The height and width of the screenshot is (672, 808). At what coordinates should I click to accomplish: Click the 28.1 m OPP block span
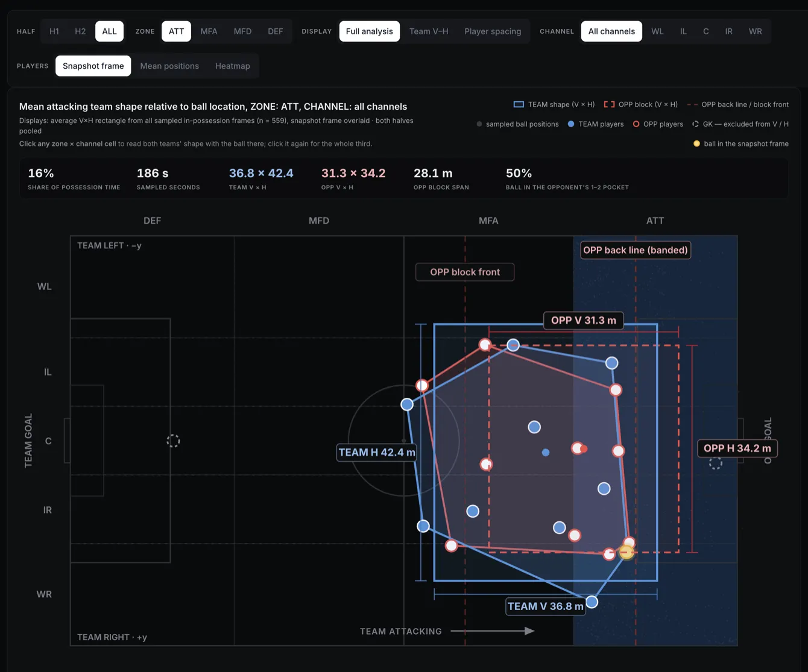pos(441,178)
